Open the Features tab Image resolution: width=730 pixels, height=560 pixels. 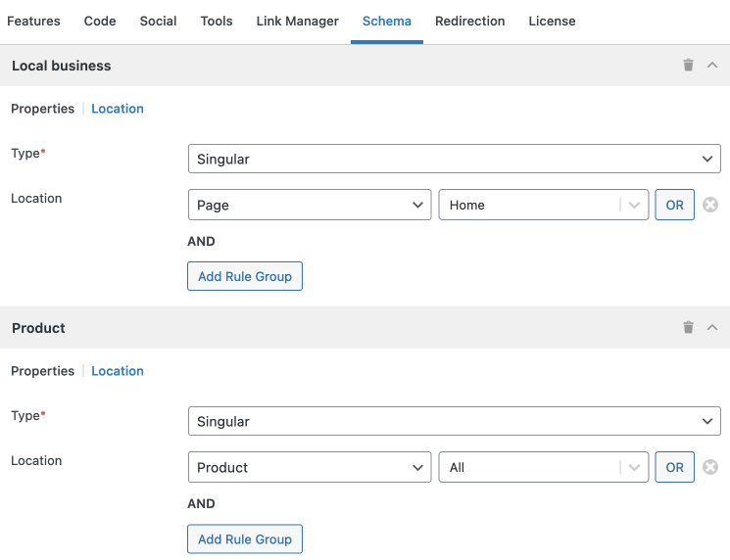(33, 21)
